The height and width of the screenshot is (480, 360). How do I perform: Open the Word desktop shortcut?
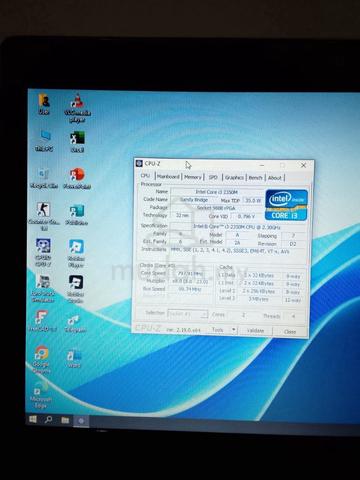(74, 359)
